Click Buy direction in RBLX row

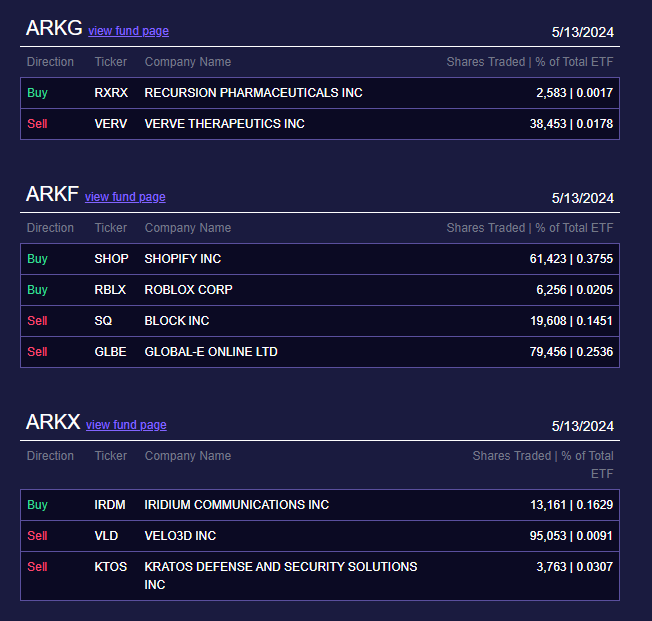tap(37, 290)
